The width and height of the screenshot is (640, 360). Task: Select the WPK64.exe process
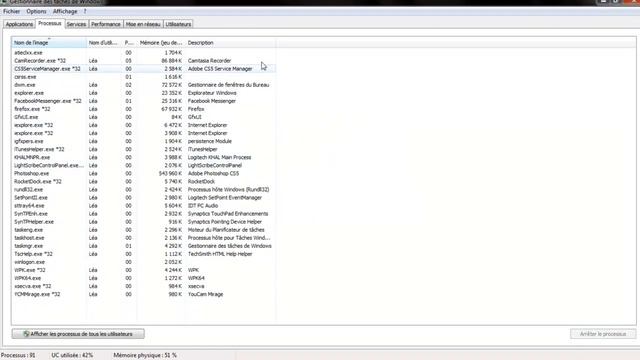(x=144, y=278)
